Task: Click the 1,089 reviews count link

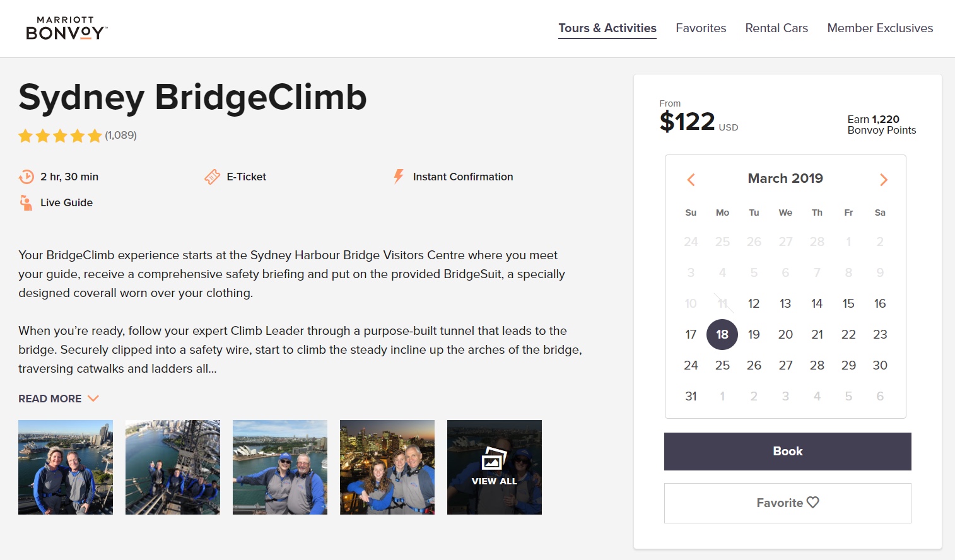Action: coord(120,135)
